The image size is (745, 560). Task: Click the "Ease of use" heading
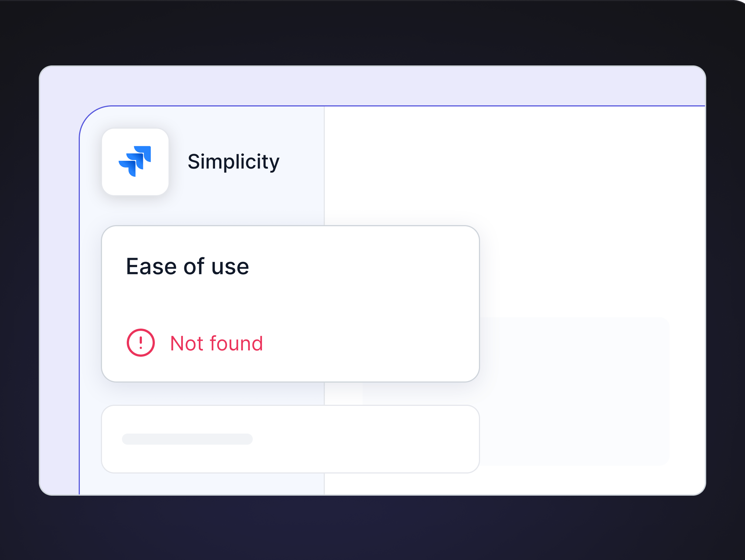coord(187,266)
